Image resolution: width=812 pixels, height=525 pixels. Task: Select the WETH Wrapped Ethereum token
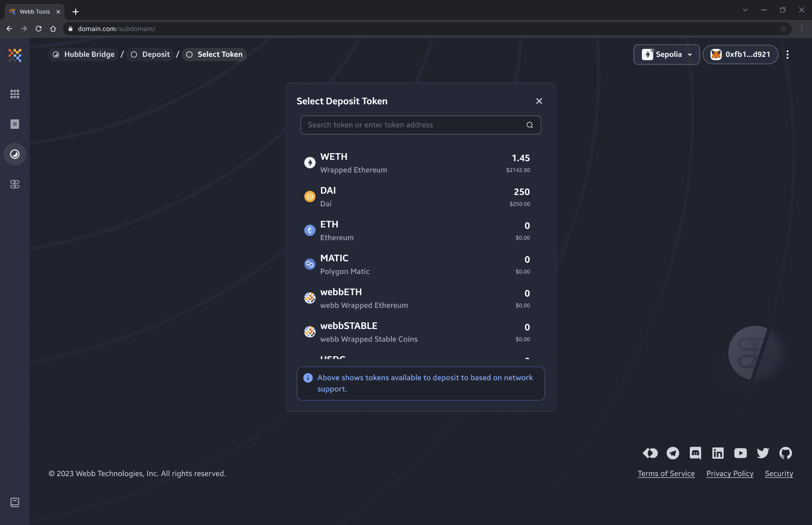tap(421, 163)
